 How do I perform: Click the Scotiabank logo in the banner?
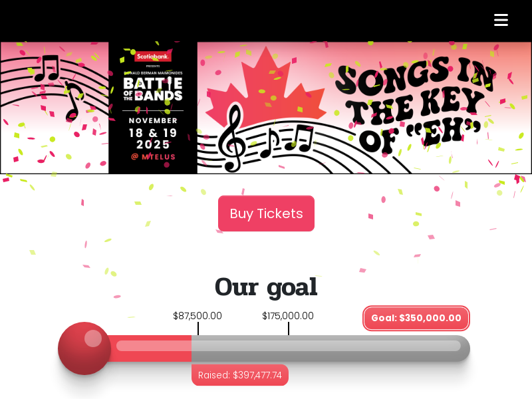153,57
